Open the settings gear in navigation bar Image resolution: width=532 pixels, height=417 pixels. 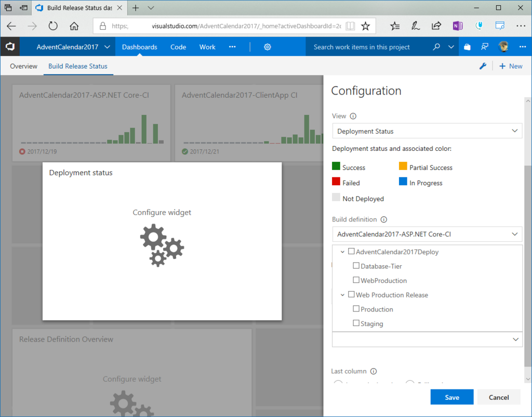[x=268, y=47]
